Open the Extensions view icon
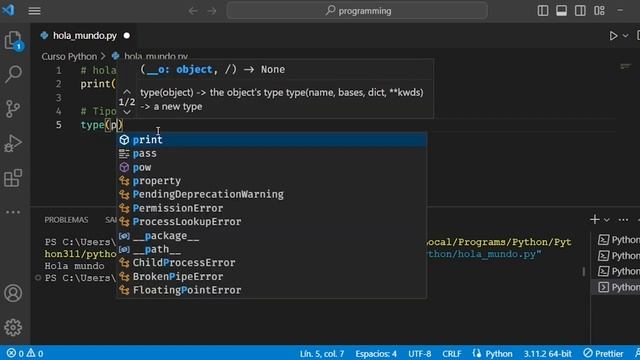This screenshot has height=360, width=640. (x=13, y=178)
